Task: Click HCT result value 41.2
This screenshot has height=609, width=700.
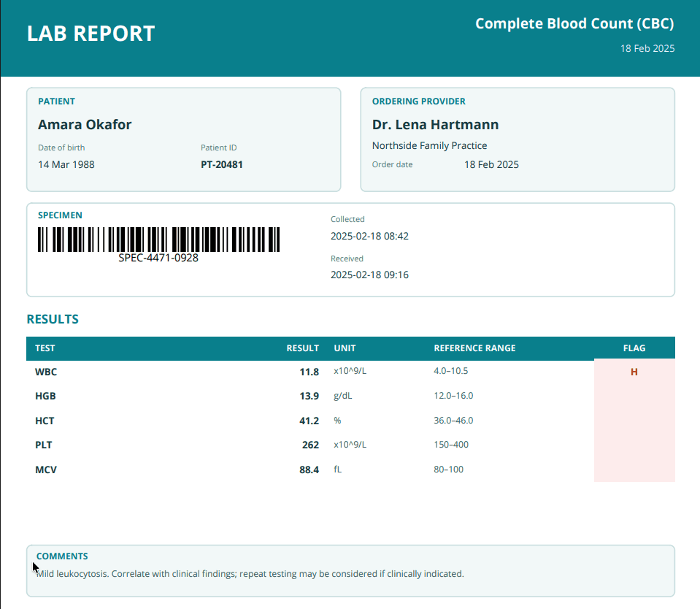Action: point(309,421)
